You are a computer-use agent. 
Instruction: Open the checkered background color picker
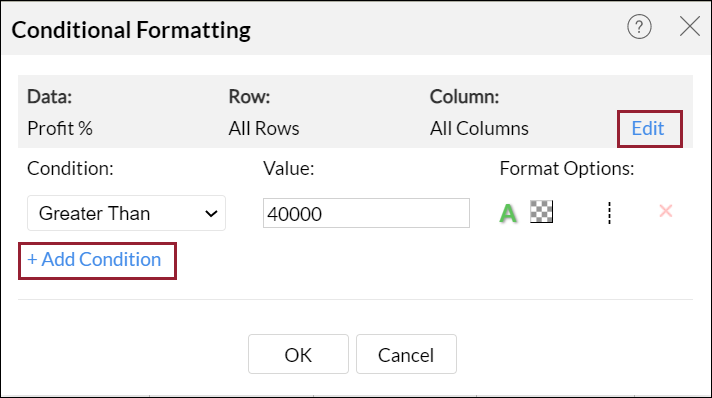point(541,212)
